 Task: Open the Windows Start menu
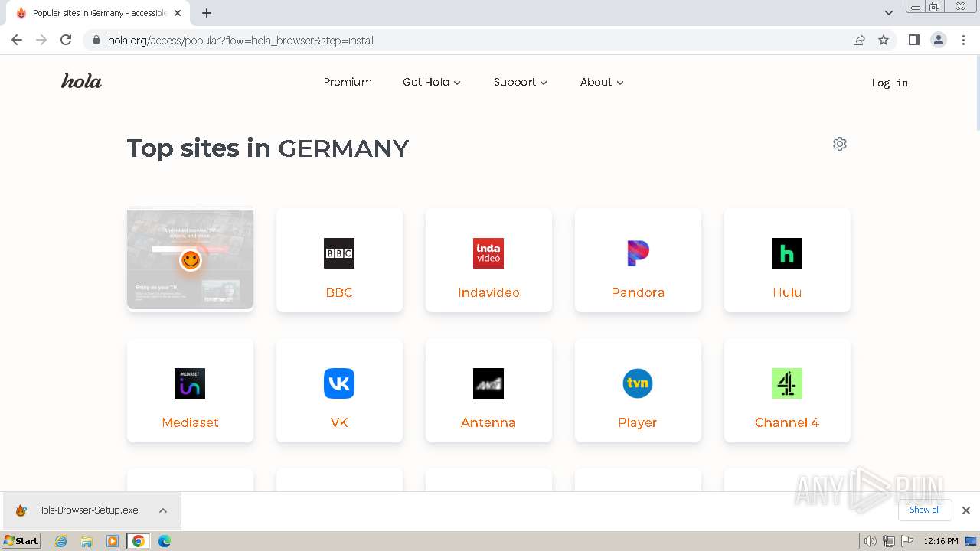click(x=21, y=540)
